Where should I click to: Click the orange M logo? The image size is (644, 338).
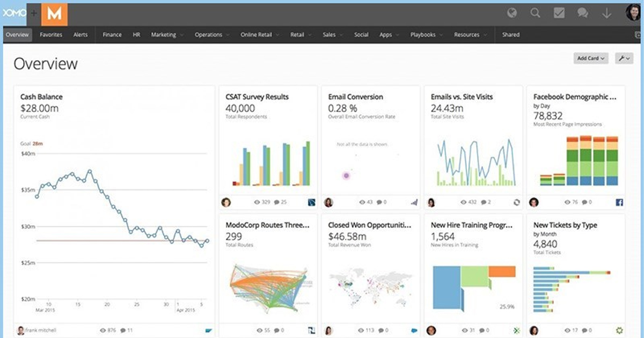pyautogui.click(x=54, y=14)
